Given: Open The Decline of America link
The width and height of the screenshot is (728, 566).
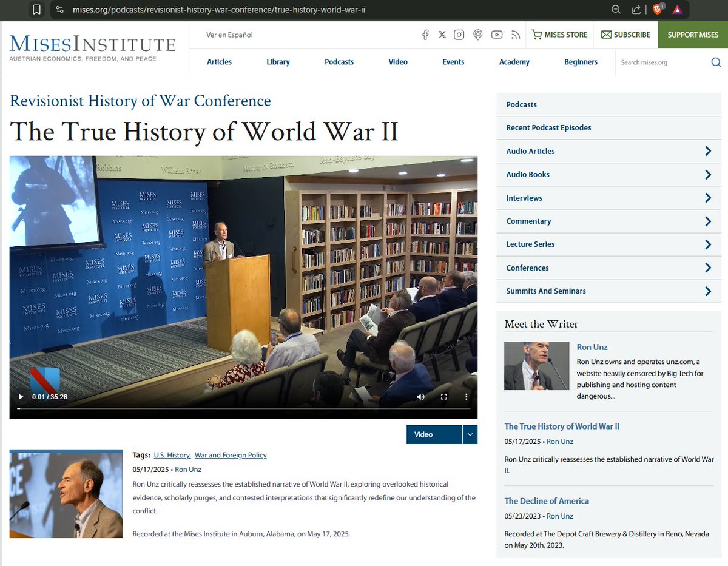Looking at the screenshot, I should point(547,501).
